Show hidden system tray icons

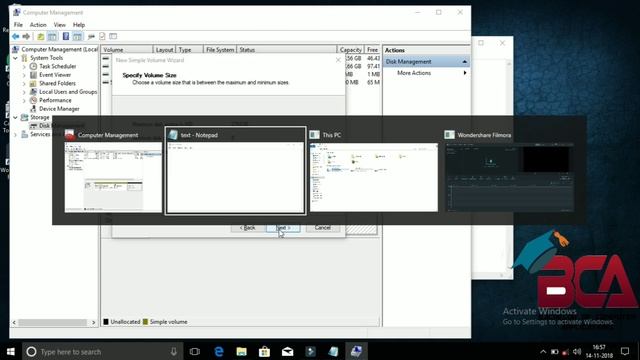pyautogui.click(x=543, y=351)
